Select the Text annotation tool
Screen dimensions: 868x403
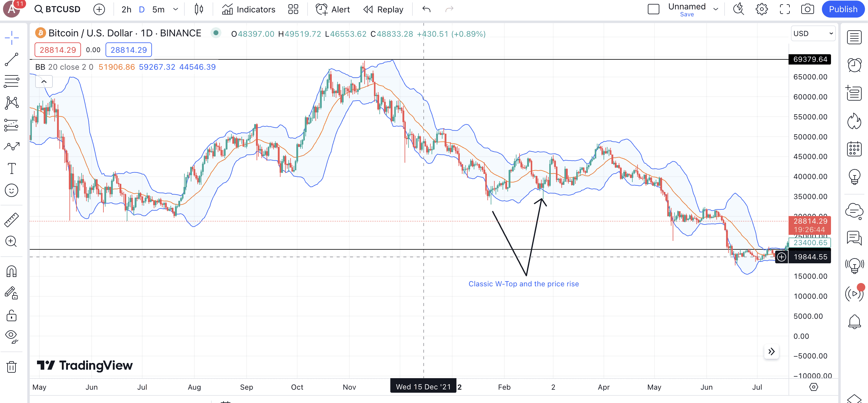click(x=12, y=168)
